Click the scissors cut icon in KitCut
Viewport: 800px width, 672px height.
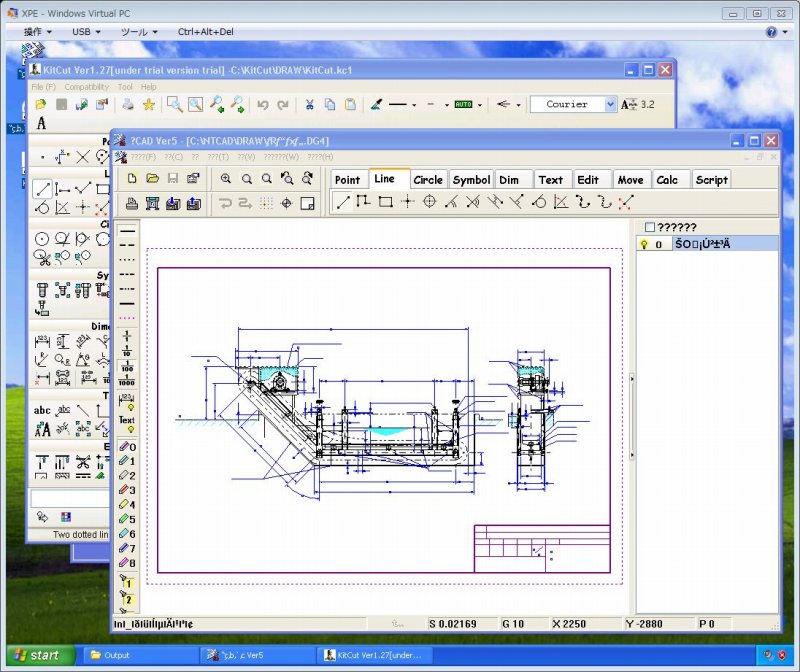point(309,104)
